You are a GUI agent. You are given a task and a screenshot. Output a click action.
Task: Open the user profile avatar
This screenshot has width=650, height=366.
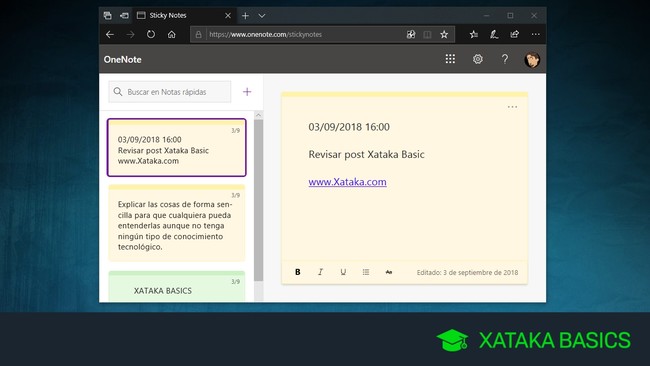click(532, 60)
